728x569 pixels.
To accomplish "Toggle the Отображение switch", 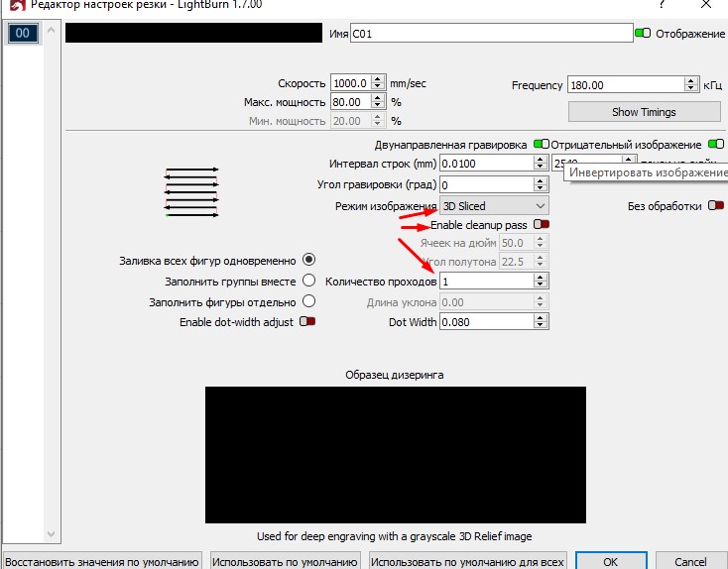I will tap(642, 34).
